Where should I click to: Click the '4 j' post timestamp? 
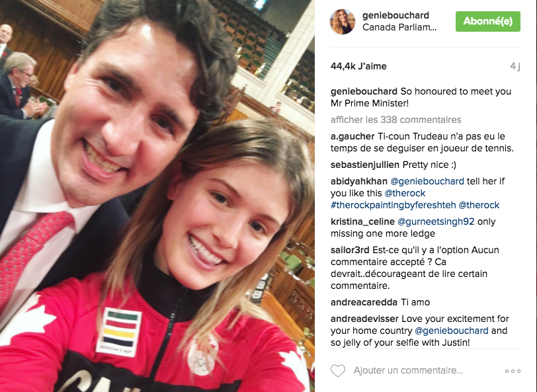515,66
